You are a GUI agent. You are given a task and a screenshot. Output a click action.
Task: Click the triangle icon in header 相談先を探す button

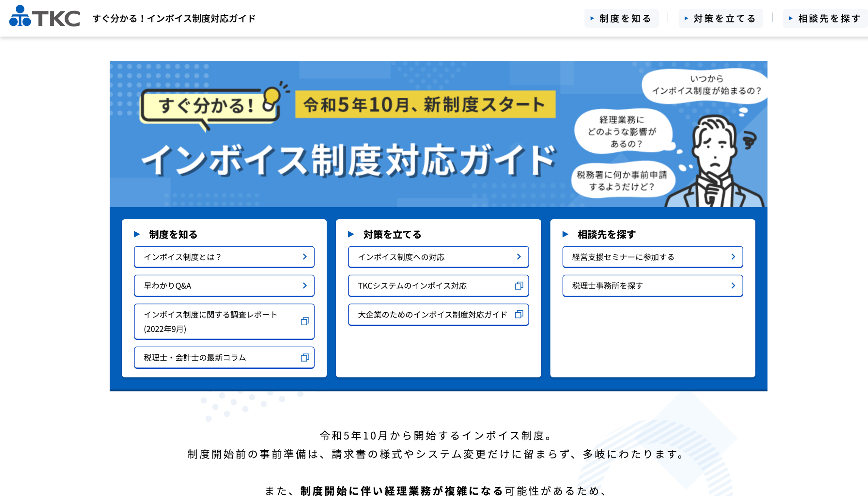pos(791,18)
